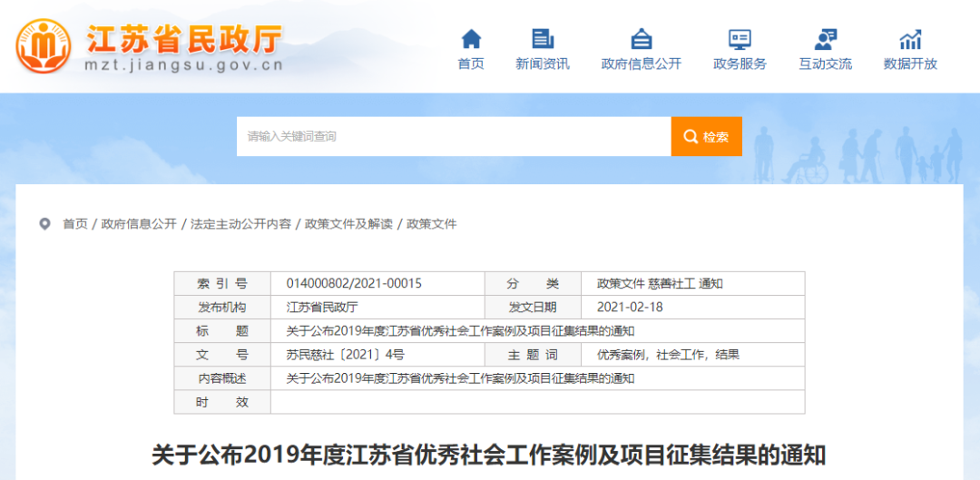Focus the 请输入关键词查询 search field

(454, 136)
